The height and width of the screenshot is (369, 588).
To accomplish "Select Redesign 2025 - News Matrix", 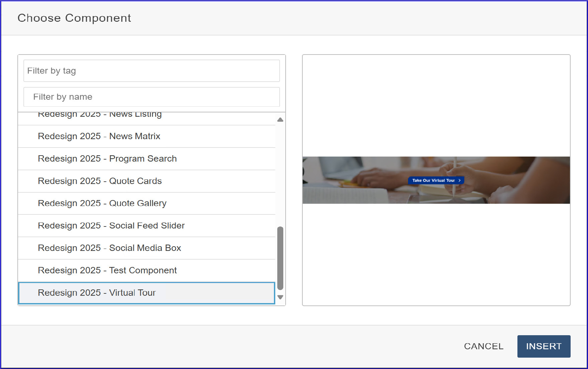I will (99, 136).
